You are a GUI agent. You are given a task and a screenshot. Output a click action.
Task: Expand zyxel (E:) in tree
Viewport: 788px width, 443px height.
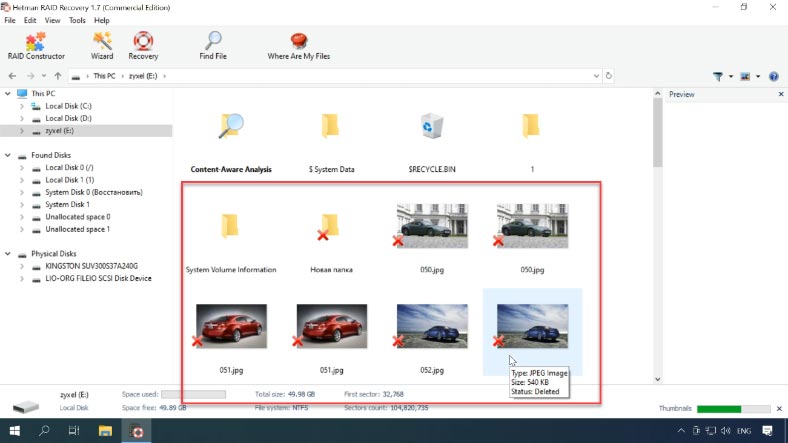coord(22,131)
